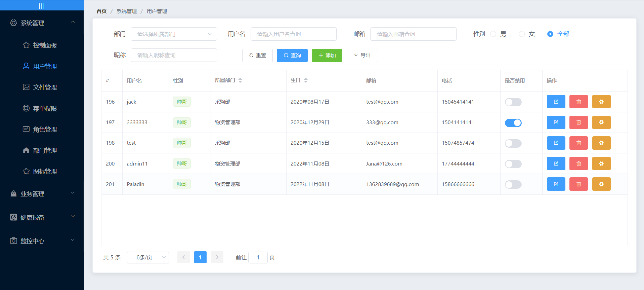
Task: Open settings gear for user 3333333
Action: pyautogui.click(x=601, y=122)
